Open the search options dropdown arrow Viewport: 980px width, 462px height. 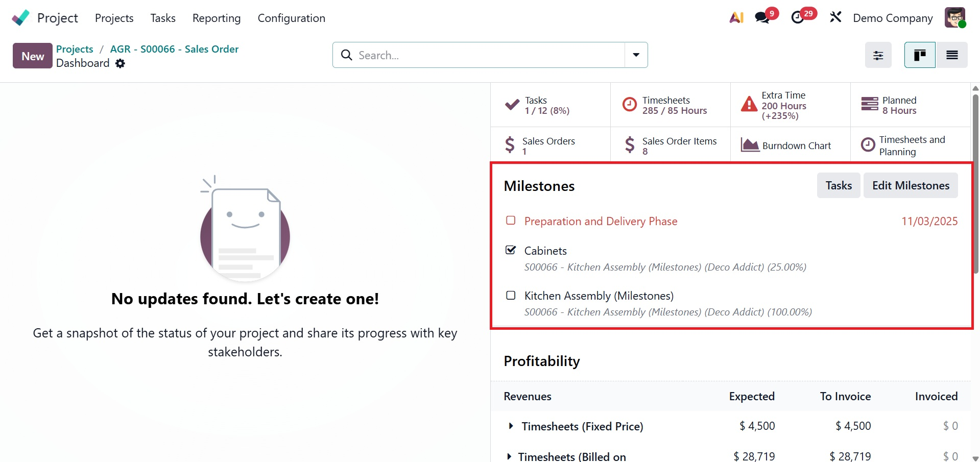[x=636, y=55]
